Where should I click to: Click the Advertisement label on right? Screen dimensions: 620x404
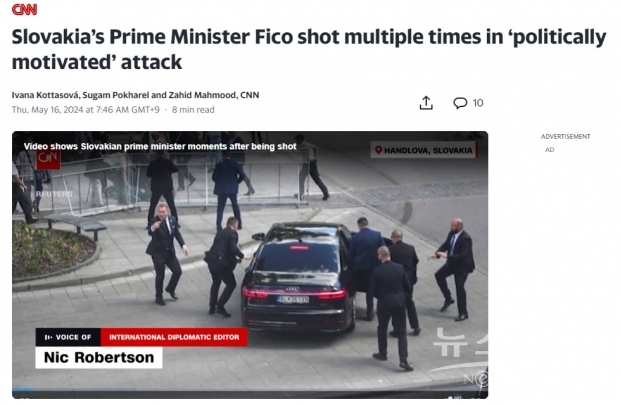[x=565, y=136]
